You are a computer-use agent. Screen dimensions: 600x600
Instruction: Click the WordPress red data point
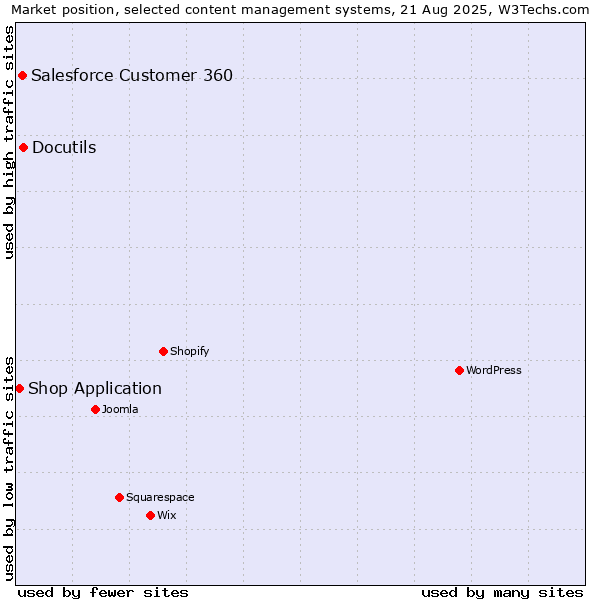coord(460,370)
